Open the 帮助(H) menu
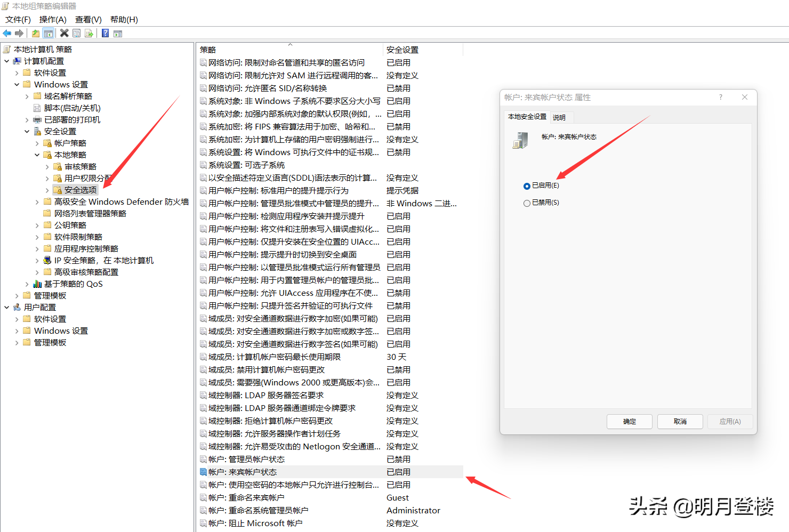 pyautogui.click(x=124, y=20)
